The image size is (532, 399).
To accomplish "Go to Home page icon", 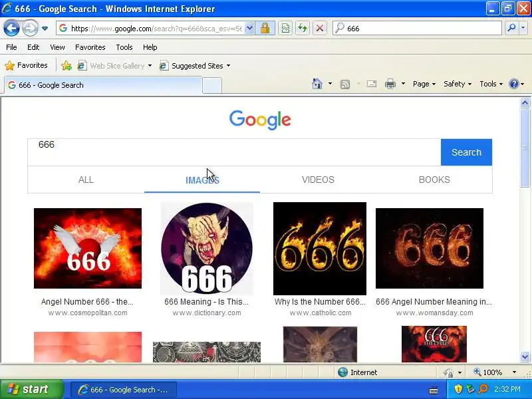I will (x=317, y=84).
